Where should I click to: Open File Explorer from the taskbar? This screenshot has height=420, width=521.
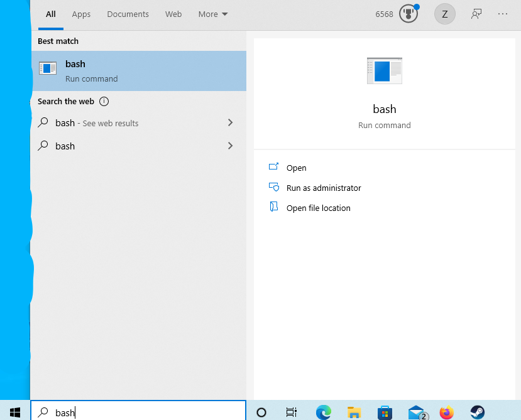pos(354,412)
